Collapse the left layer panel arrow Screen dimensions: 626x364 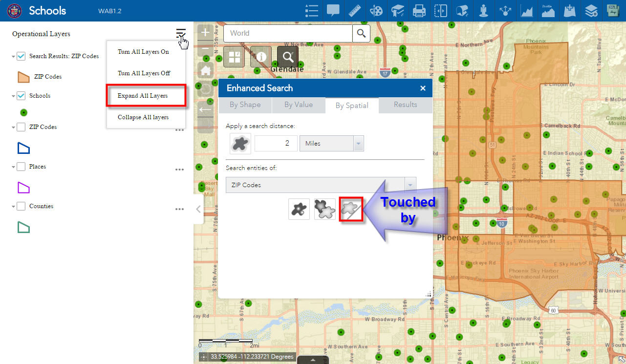(198, 209)
